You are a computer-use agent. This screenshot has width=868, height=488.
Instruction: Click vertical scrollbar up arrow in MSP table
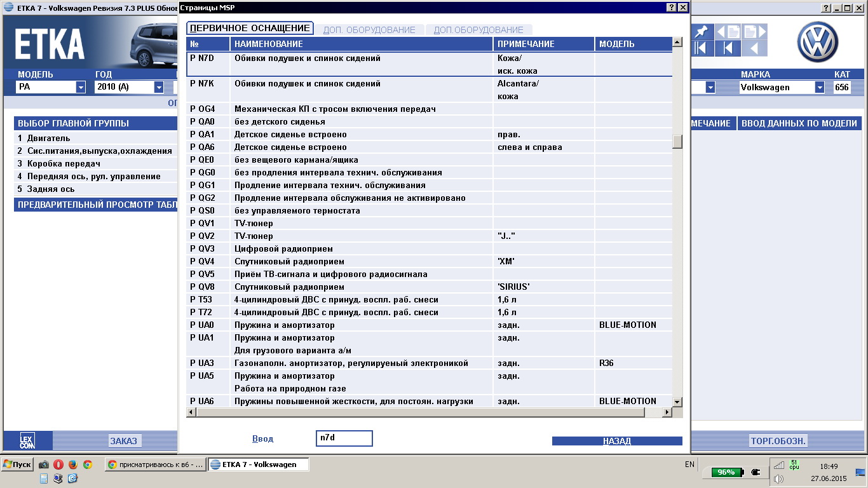coord(677,43)
